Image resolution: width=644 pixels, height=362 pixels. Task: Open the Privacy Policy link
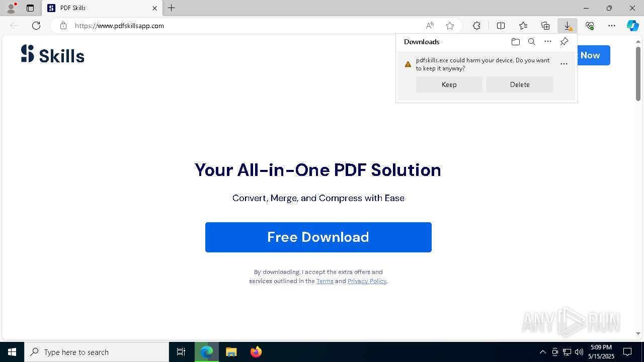367,281
